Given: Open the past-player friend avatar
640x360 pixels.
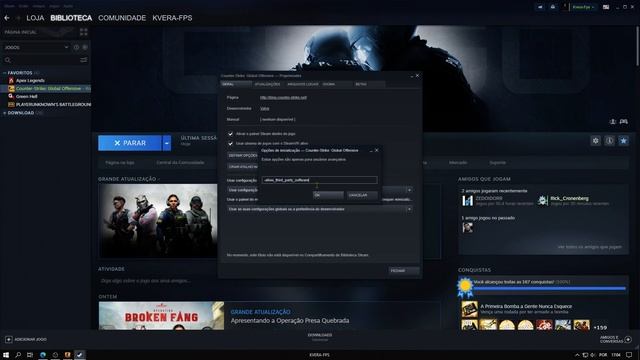Looking at the screenshot, I should [x=468, y=227].
